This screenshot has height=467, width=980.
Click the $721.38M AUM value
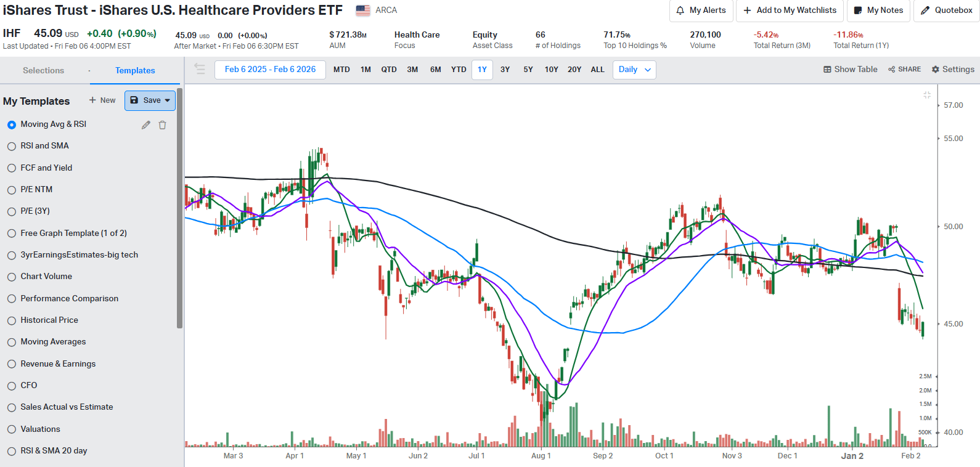348,35
